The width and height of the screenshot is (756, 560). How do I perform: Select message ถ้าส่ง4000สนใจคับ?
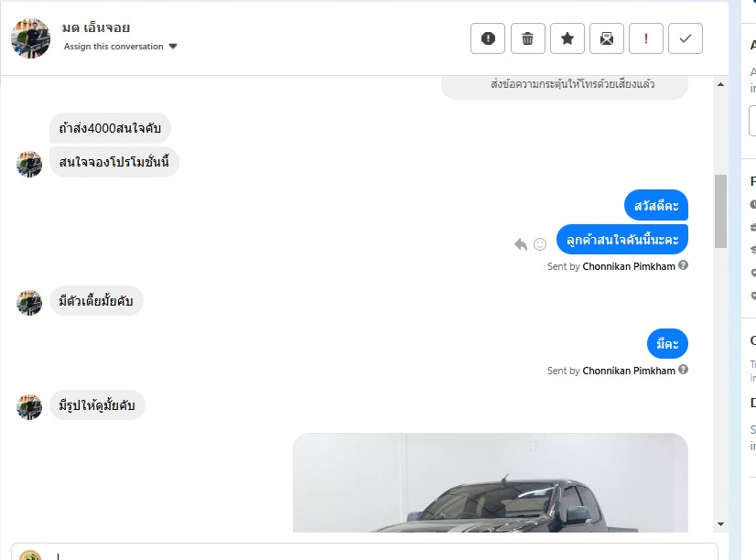pyautogui.click(x=110, y=128)
